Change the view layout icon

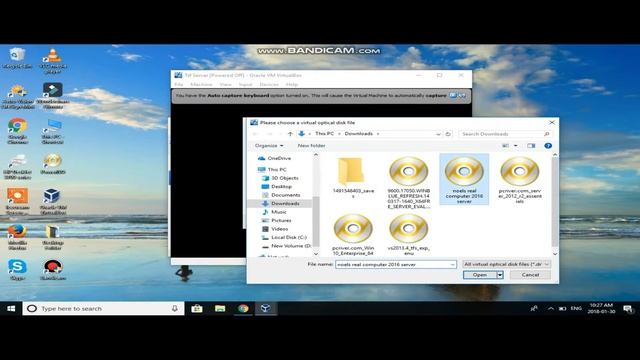click(505, 146)
